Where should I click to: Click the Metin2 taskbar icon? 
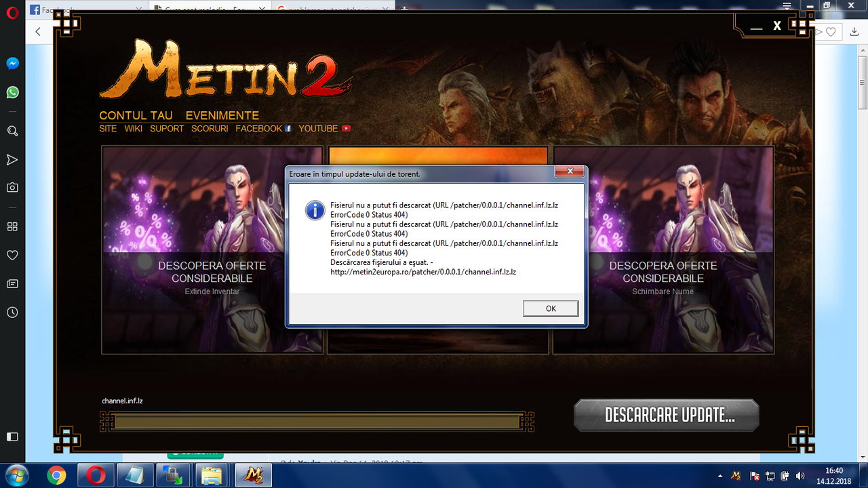point(254,475)
